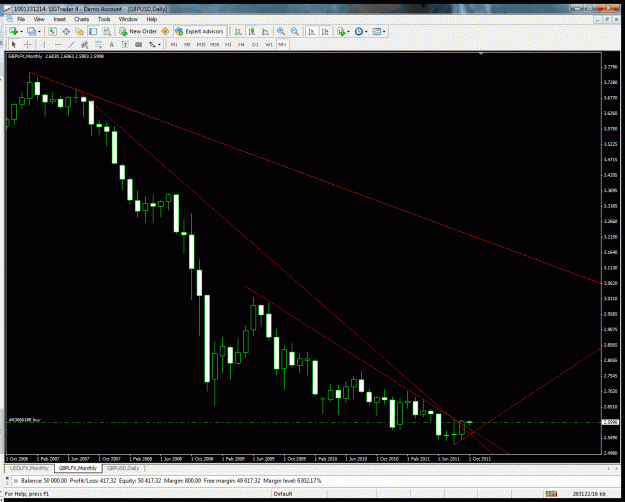Viewport: 625px width, 502px height.
Task: Switch chart to Candlesticks icon
Action: [252, 31]
